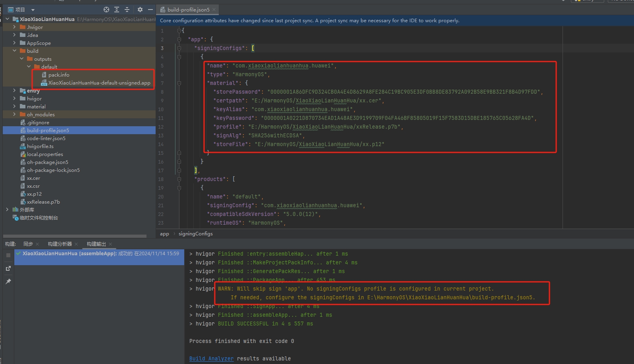The height and width of the screenshot is (364, 634).
Task: Fold the material block at line 7
Action: pyautogui.click(x=179, y=83)
